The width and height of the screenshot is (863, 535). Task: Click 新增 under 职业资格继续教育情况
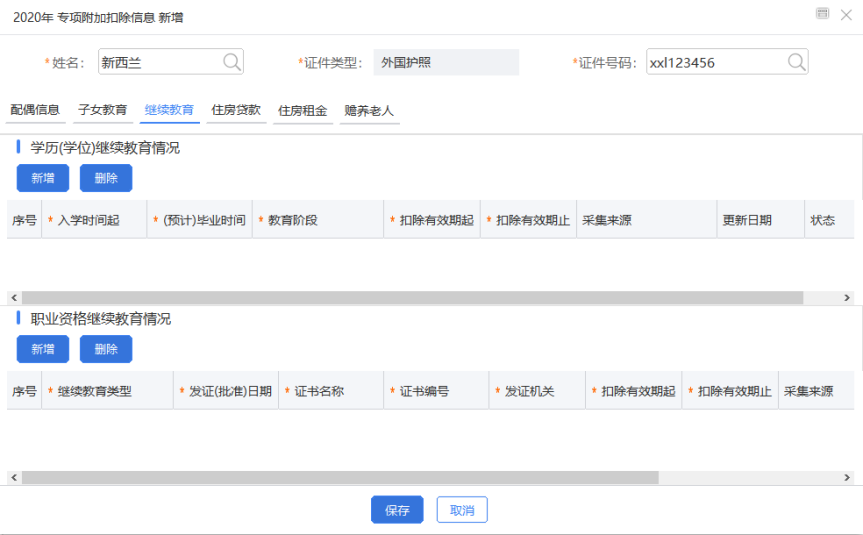pos(43,349)
